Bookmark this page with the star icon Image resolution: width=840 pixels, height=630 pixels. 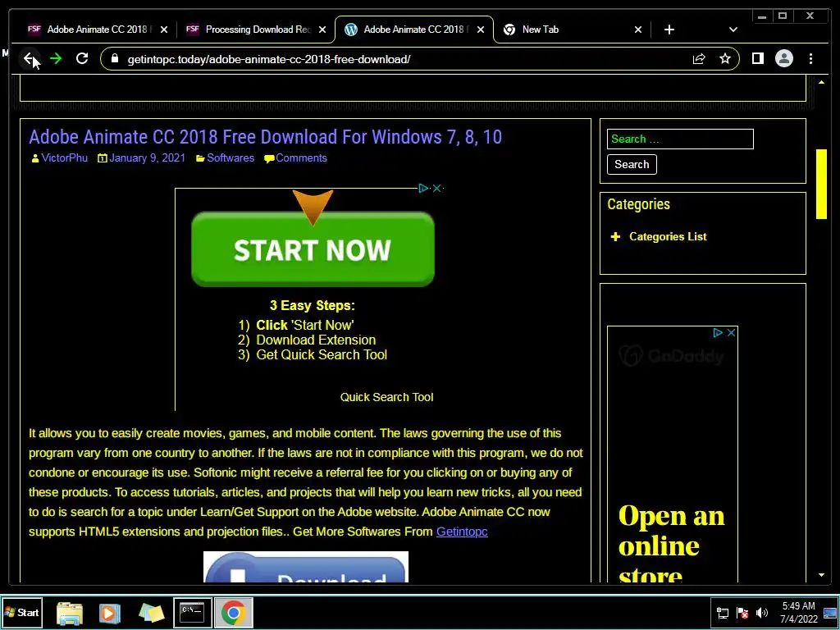[x=725, y=59]
